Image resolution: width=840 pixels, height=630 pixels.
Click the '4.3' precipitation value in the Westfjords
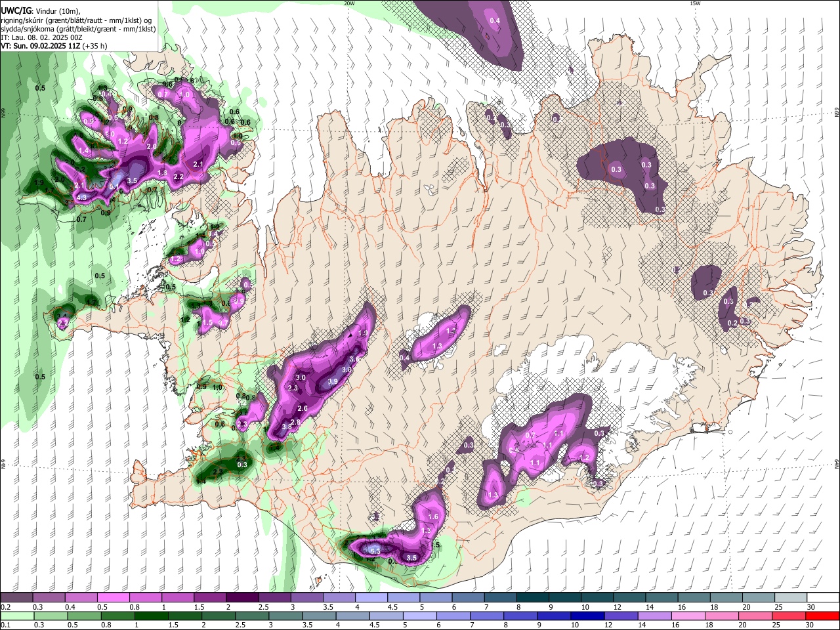coord(81,198)
